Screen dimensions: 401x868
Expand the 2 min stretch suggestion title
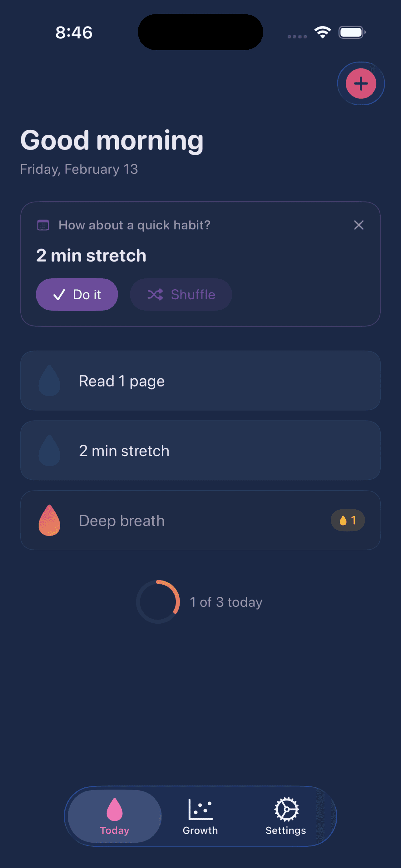(91, 255)
